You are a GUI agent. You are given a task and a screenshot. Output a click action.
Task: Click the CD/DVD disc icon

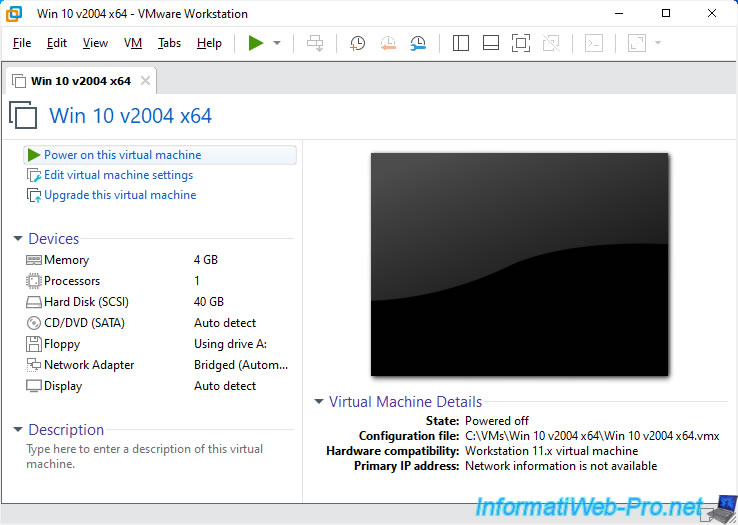(x=34, y=323)
